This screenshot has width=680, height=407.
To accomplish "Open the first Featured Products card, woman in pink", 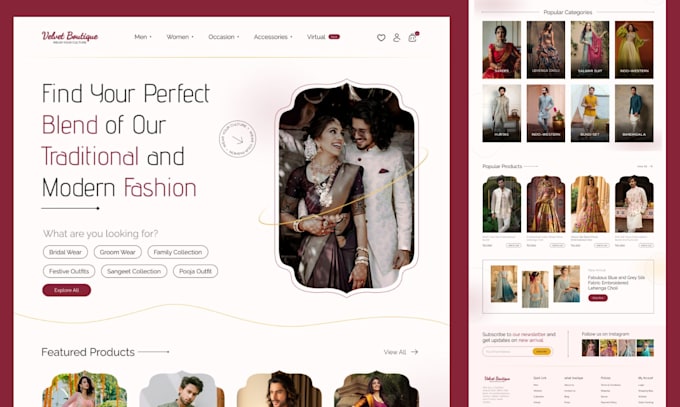I will (x=85, y=389).
